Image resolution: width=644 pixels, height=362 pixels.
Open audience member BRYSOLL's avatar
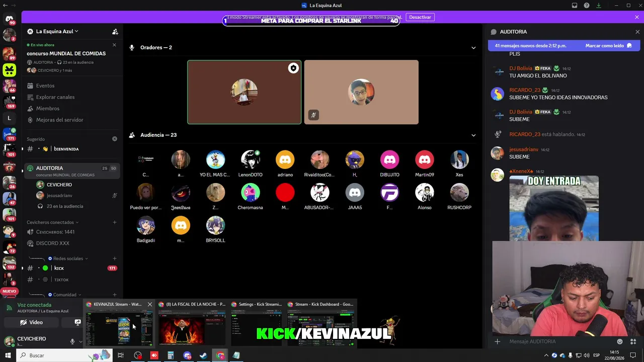(x=215, y=225)
